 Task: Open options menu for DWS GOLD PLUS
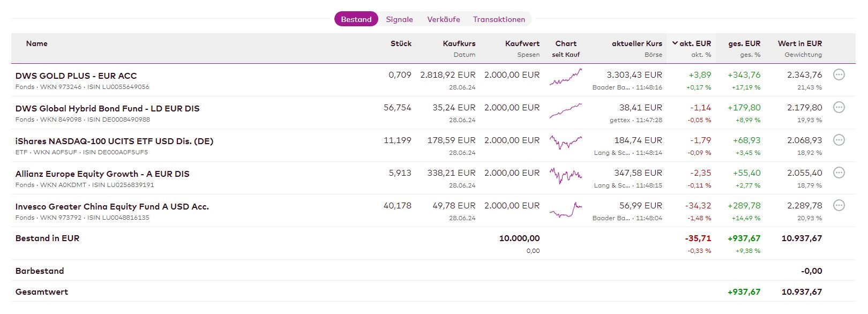[x=839, y=75]
